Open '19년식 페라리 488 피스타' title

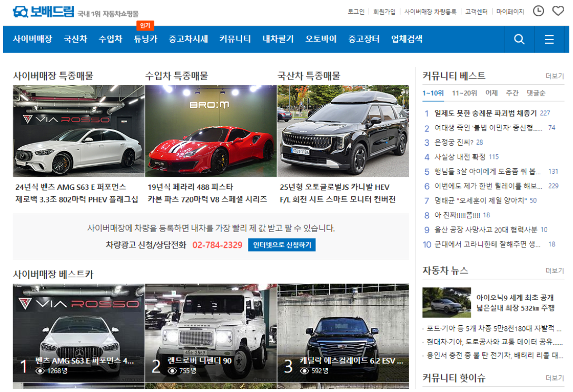(190, 187)
